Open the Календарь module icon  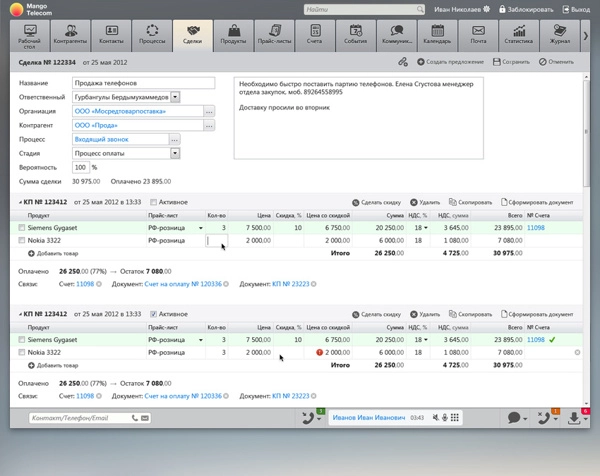coord(436,35)
